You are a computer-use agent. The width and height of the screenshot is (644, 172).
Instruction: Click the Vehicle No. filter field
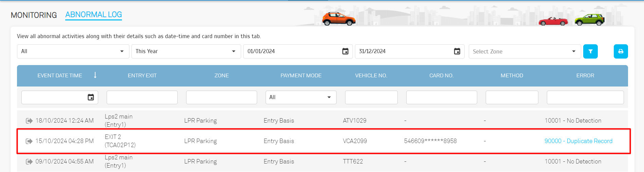[x=371, y=97]
